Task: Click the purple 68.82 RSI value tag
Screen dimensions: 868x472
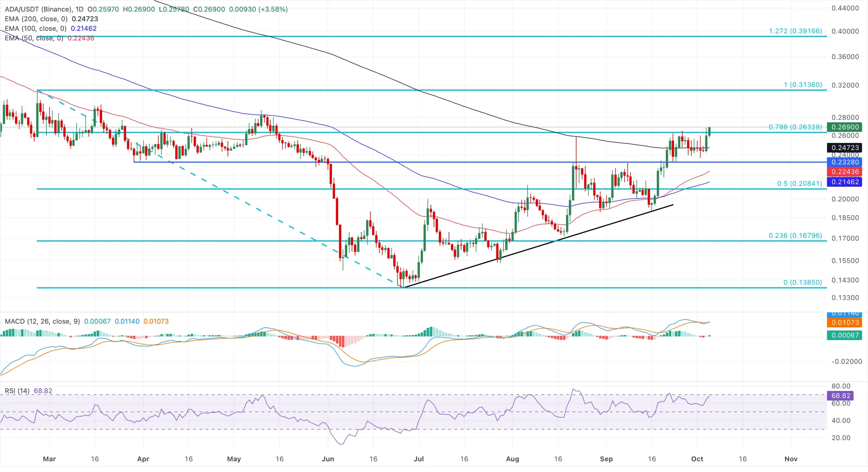Action: (840, 396)
